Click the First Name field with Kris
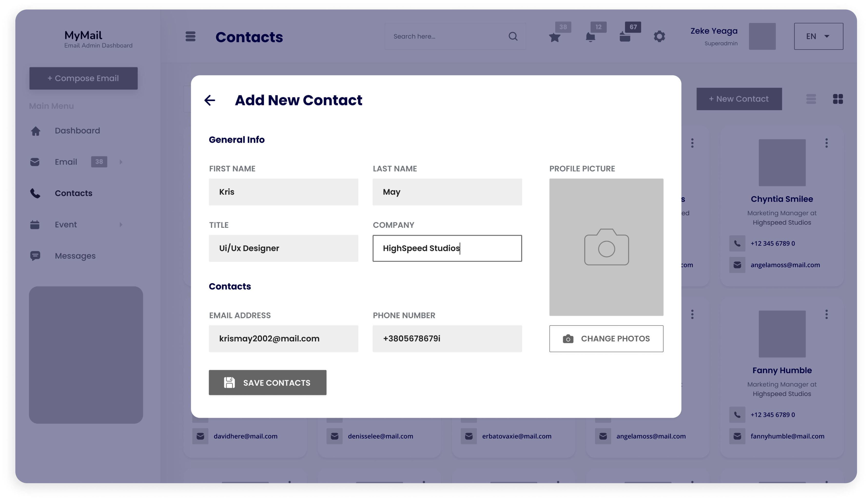The width and height of the screenshot is (868, 500). coord(283,192)
